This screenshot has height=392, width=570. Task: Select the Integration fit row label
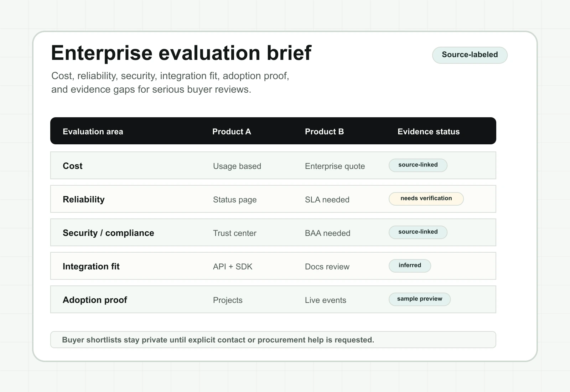pyautogui.click(x=91, y=266)
